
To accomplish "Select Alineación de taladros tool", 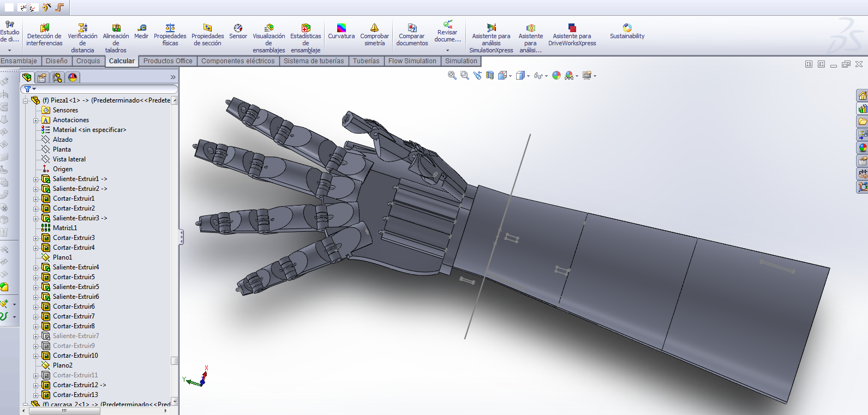I will click(x=116, y=38).
